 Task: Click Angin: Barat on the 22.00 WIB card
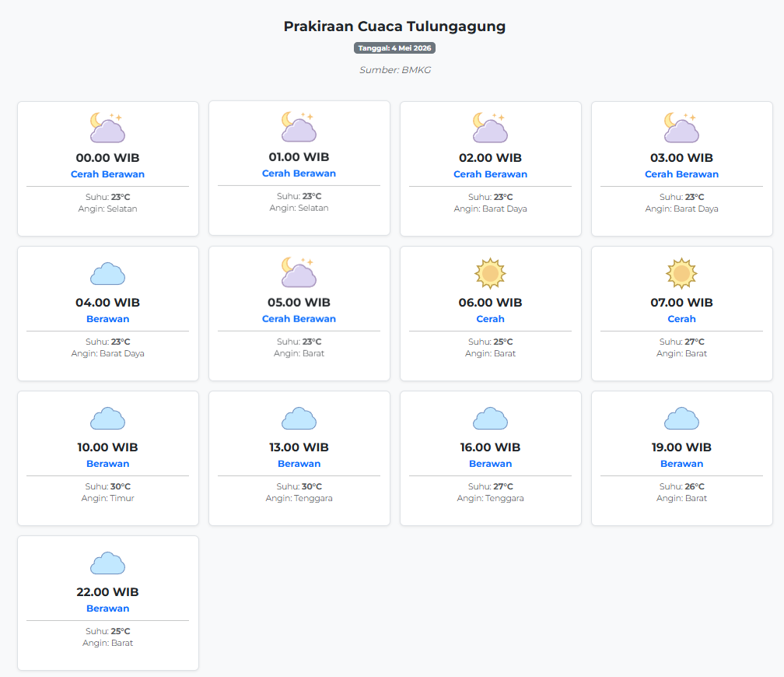(107, 643)
